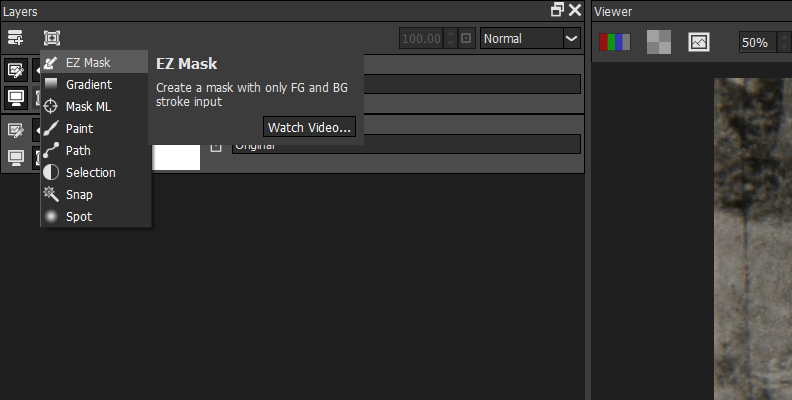The width and height of the screenshot is (792, 400).
Task: Pick Mask ML from the list
Action: [x=88, y=107]
